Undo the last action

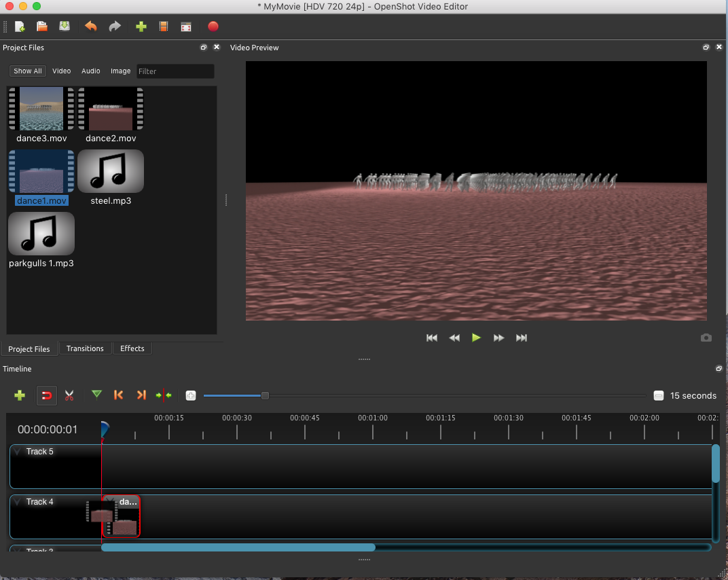tap(91, 26)
